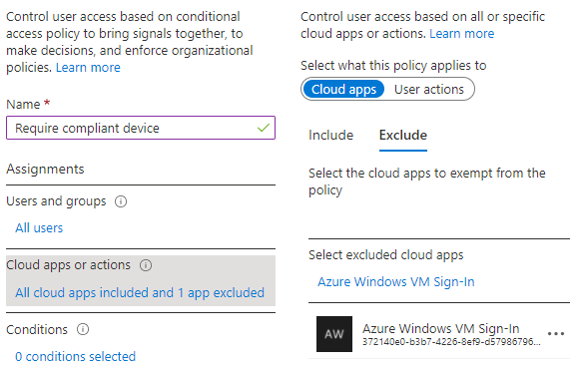Open the 0 conditions selected link
Image resolution: width=588 pixels, height=369 pixels.
(75, 356)
